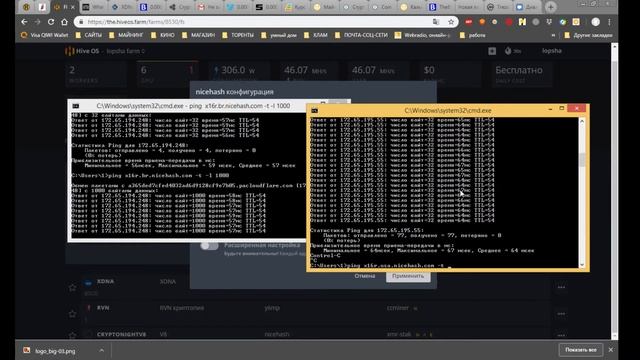
Task: Click the flame icon beside lopsha
Action: (x=508, y=51)
